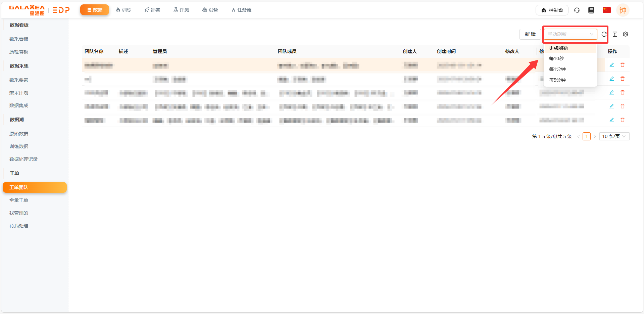Click the edit pencil in first row
644x314 pixels.
[x=611, y=65]
